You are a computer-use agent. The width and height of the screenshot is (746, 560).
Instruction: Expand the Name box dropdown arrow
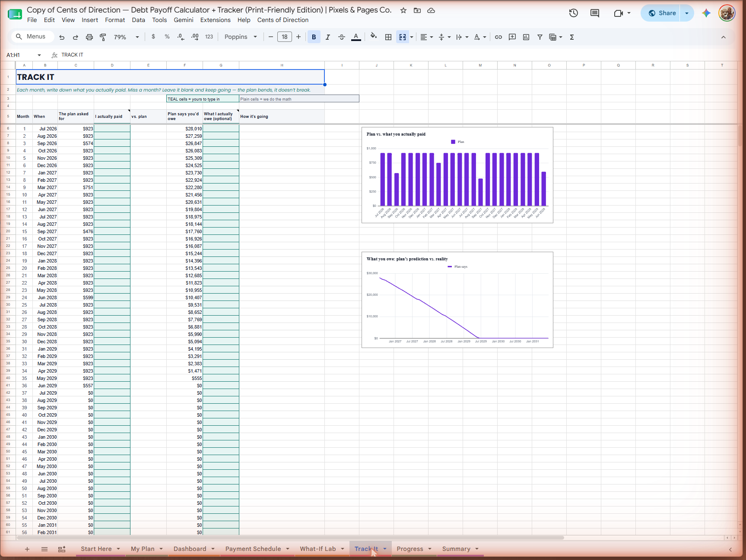39,55
